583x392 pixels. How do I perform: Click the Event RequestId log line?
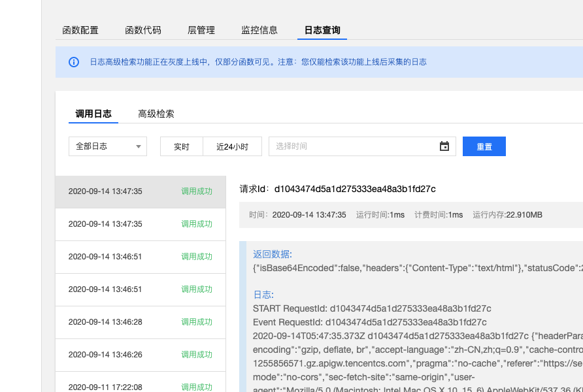pyautogui.click(x=369, y=323)
